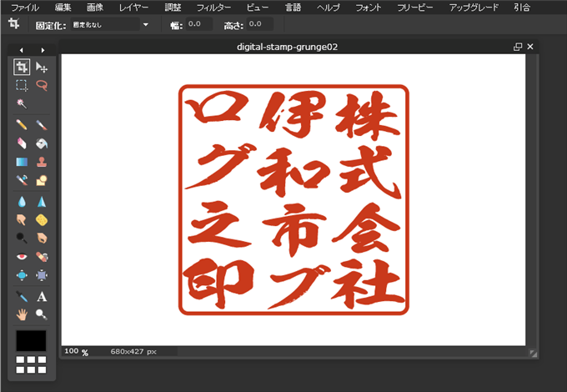Open the 編集 menu
The width and height of the screenshot is (567, 392).
[x=63, y=8]
